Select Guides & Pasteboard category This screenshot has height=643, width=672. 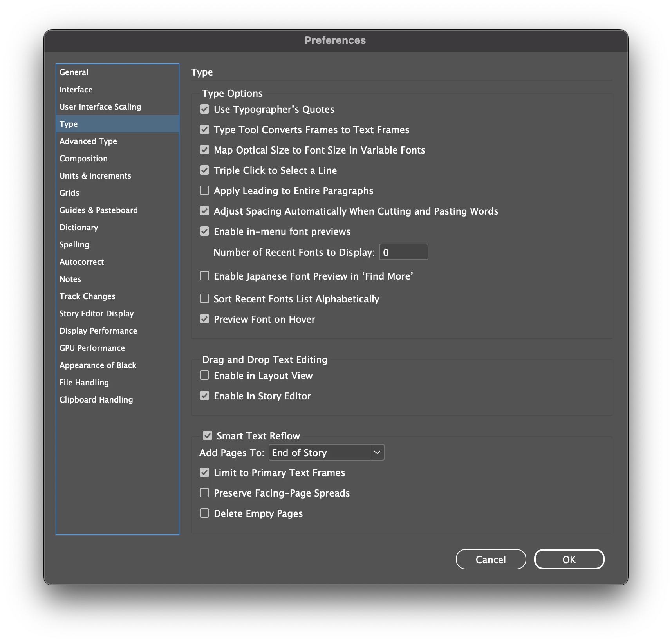pyautogui.click(x=117, y=210)
